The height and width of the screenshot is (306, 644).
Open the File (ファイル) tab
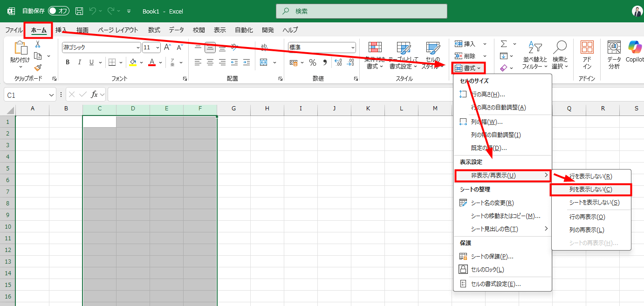pyautogui.click(x=14, y=30)
